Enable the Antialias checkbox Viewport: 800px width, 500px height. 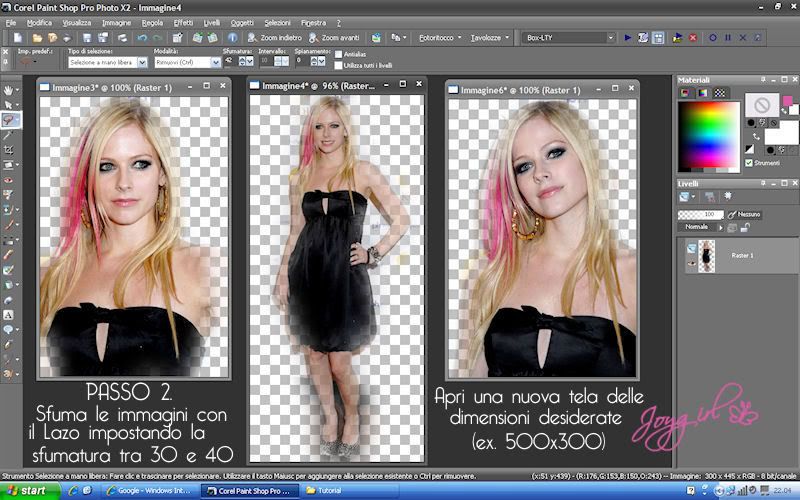coord(338,54)
